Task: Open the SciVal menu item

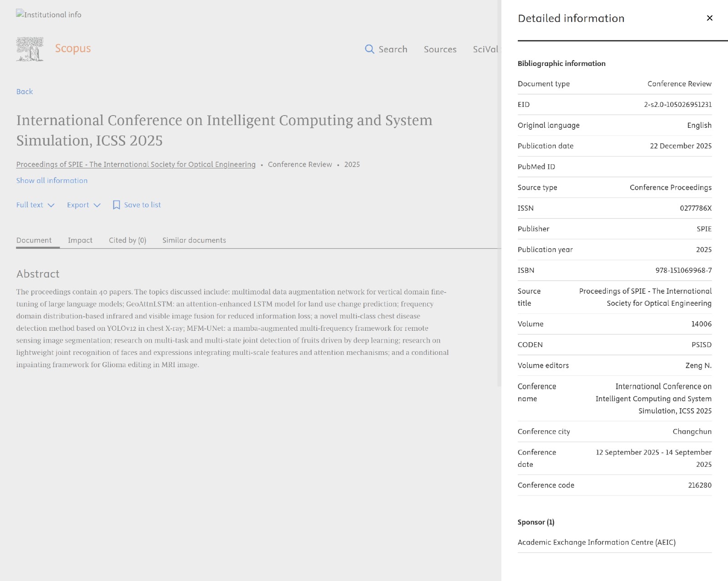Action: (485, 49)
